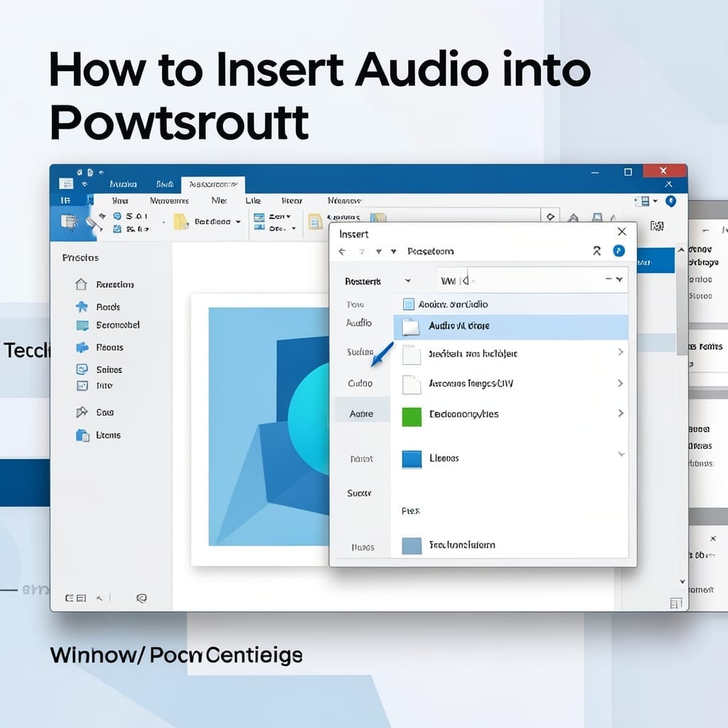Open the 'Nreeove' menu
The image size is (728, 728).
point(345,200)
